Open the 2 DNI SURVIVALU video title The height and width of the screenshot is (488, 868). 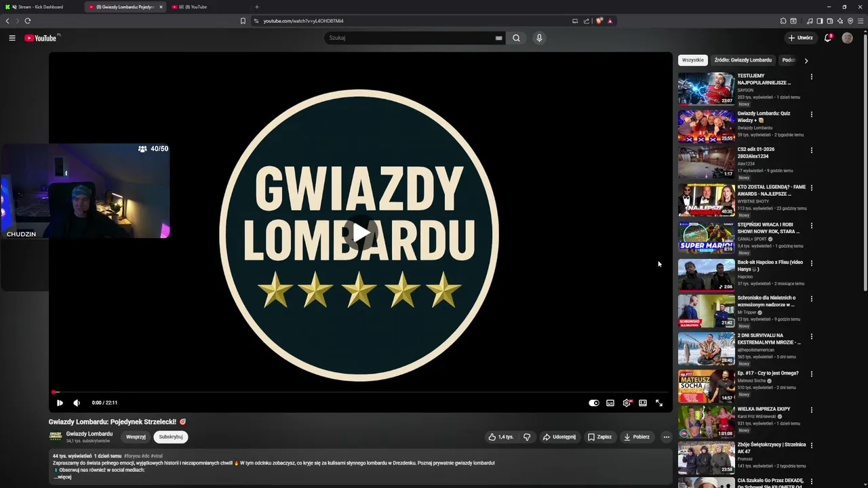click(x=769, y=339)
